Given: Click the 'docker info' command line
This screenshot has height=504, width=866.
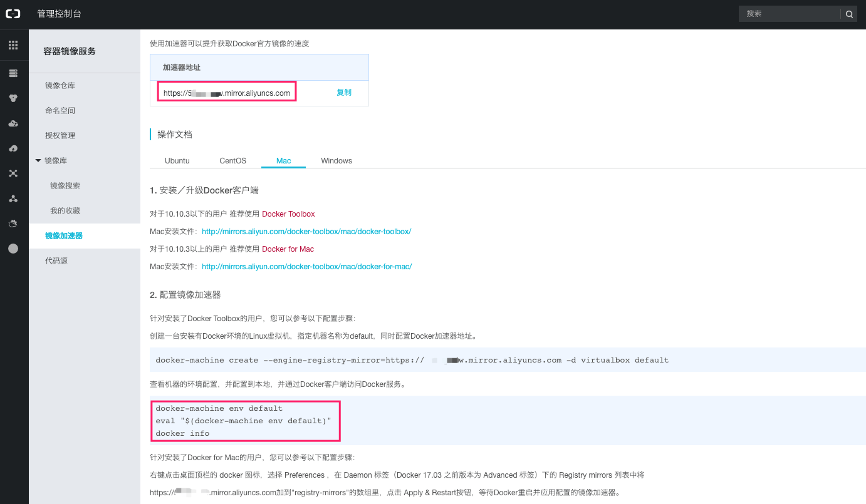Looking at the screenshot, I should 182,433.
